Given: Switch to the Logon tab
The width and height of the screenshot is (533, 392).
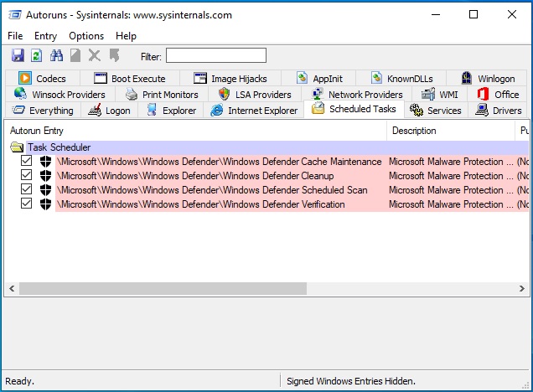Looking at the screenshot, I should point(109,111).
